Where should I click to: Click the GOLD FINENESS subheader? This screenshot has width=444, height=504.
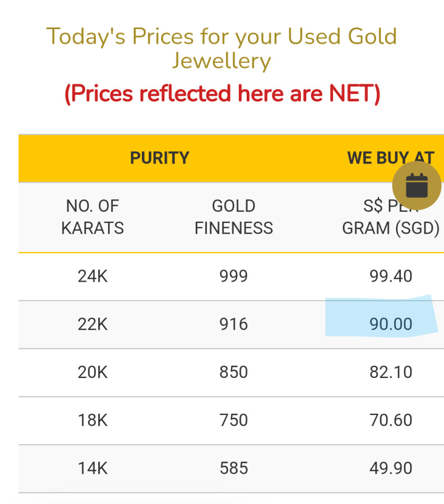click(x=234, y=217)
